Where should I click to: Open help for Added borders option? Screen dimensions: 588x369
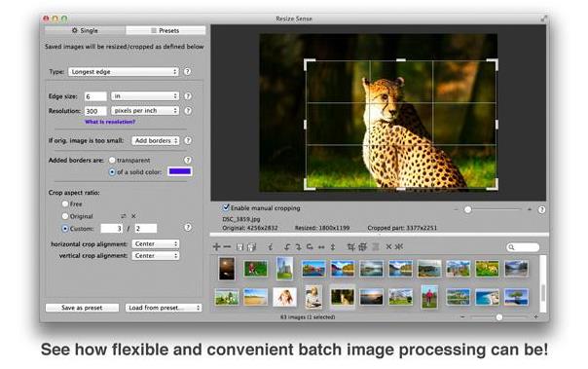click(x=188, y=160)
